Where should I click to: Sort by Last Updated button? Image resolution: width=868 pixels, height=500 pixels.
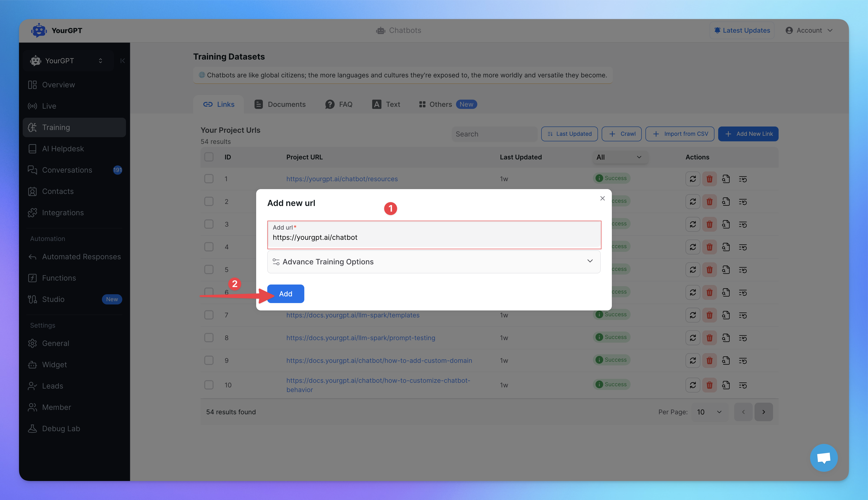point(569,134)
